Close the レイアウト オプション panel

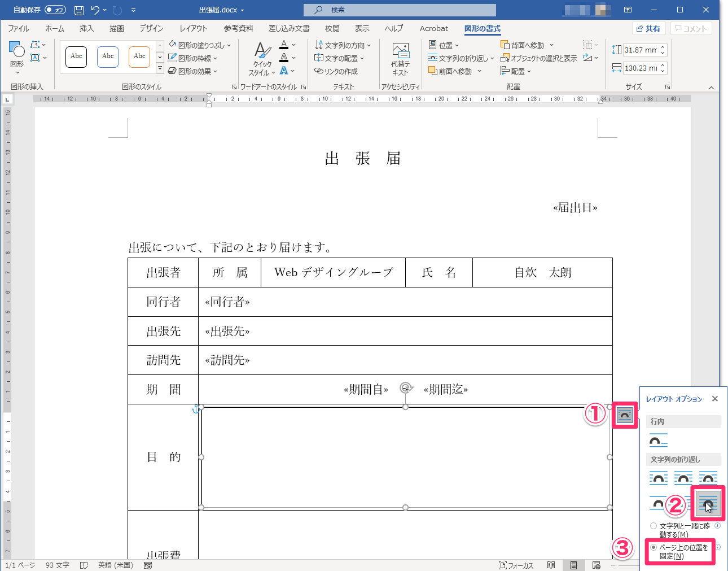[x=715, y=399]
